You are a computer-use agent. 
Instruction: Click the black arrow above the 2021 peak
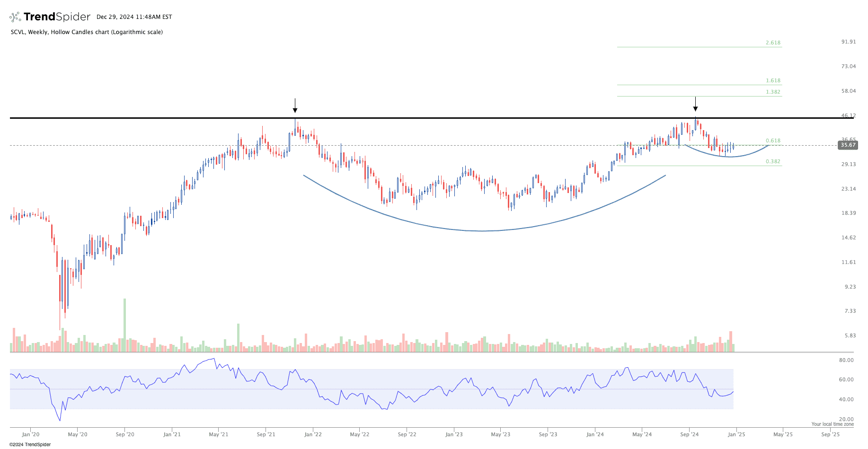point(295,106)
